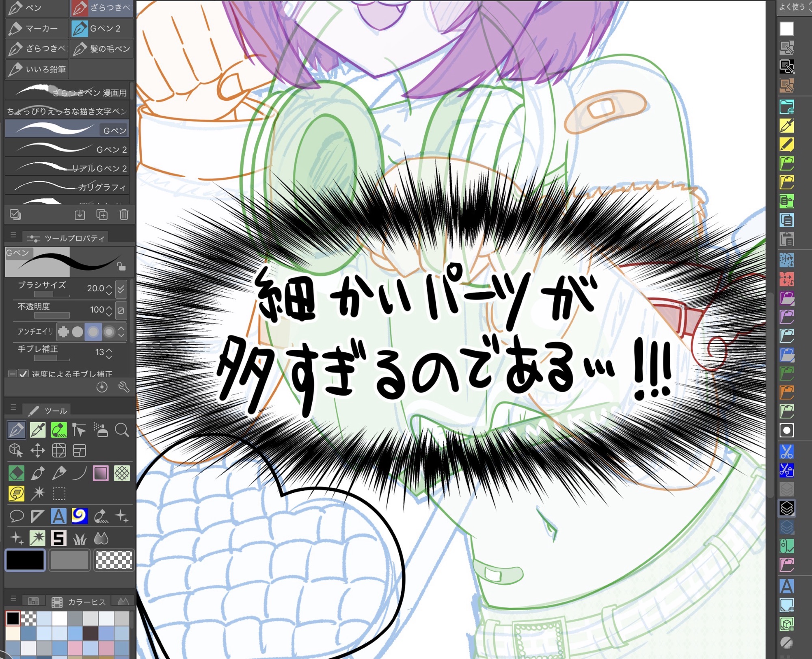Select the text tool A icon
Viewport: 812px width, 659px height.
(58, 516)
